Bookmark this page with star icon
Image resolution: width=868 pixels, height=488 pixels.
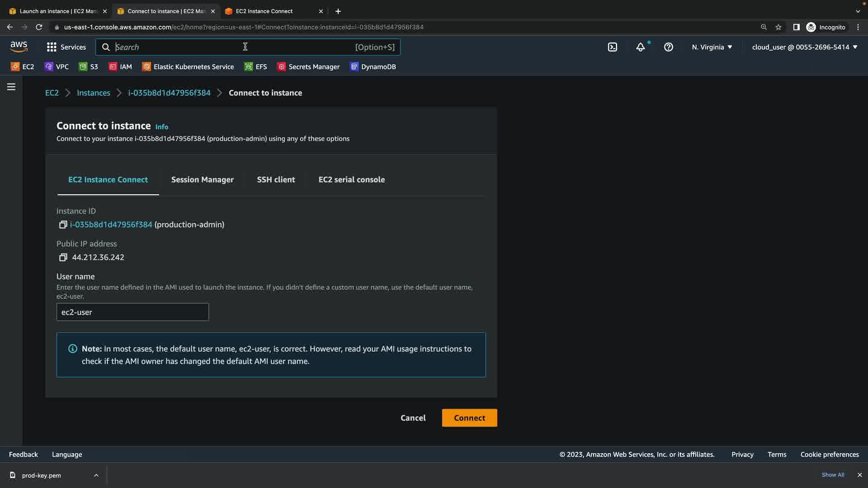click(778, 27)
